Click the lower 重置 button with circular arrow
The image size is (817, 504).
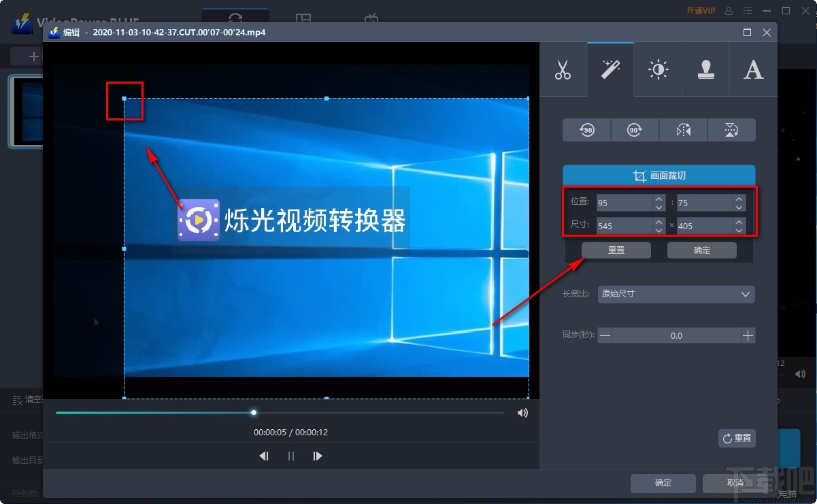(737, 438)
